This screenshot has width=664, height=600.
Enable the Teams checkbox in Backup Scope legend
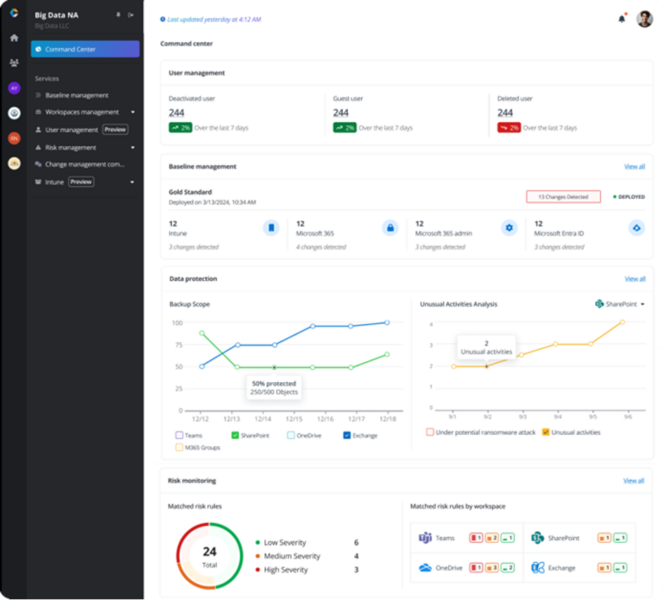point(179,435)
